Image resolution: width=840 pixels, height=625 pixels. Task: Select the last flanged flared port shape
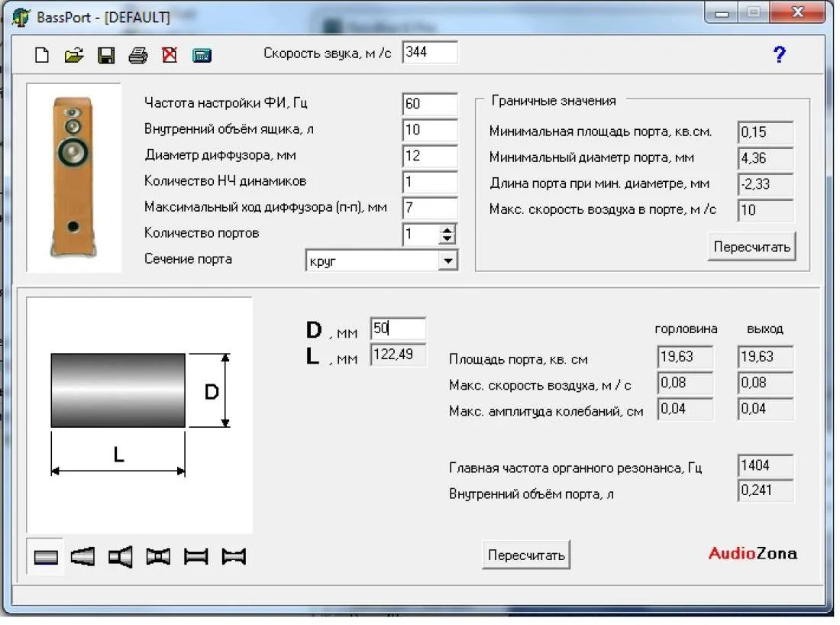point(234,557)
